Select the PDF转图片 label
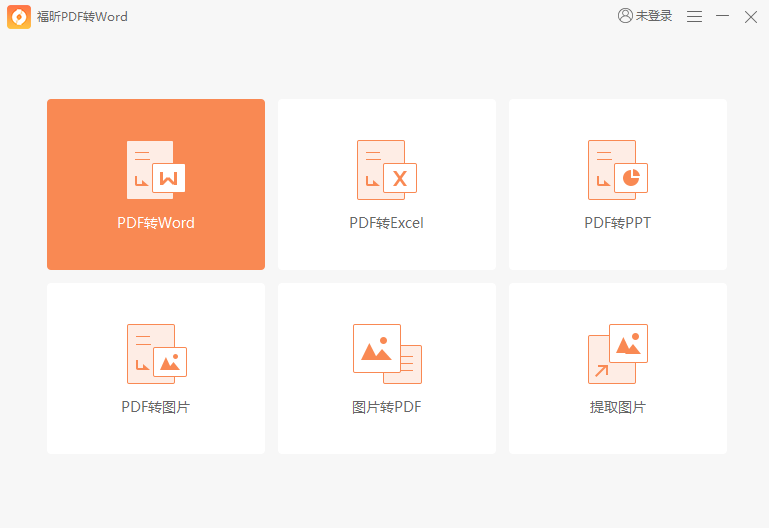 (155, 407)
